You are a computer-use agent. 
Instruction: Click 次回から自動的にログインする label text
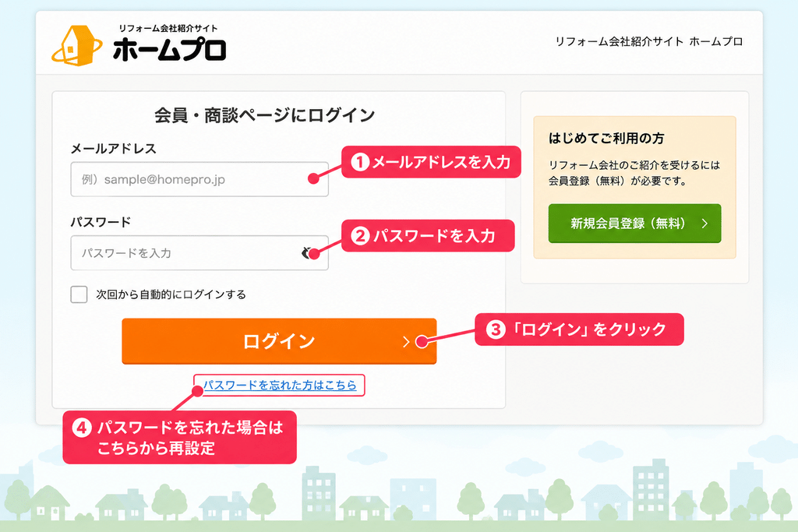pos(171,294)
